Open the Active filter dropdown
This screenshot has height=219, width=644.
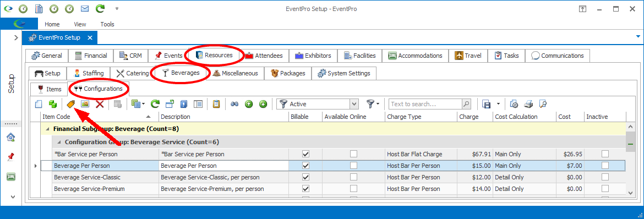click(354, 105)
